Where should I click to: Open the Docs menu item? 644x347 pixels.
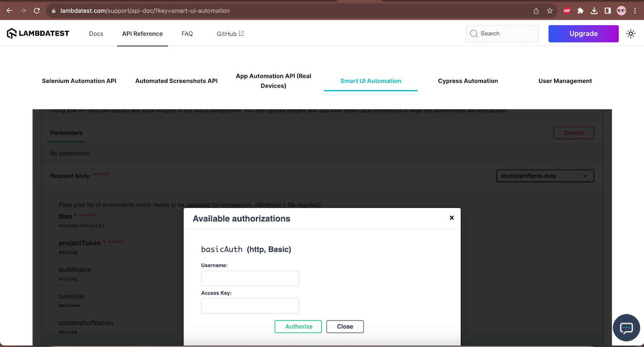[96, 34]
